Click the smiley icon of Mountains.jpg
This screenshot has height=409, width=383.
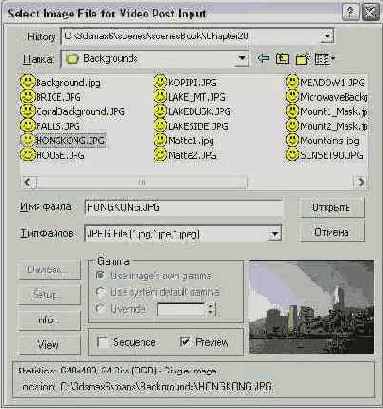point(292,140)
